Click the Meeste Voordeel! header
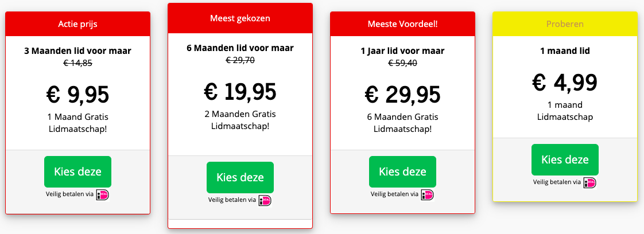The width and height of the screenshot is (644, 234). click(x=402, y=24)
